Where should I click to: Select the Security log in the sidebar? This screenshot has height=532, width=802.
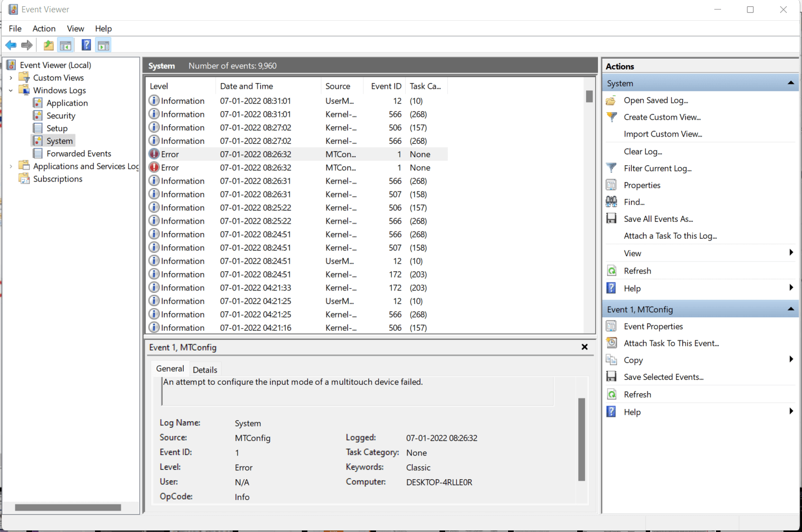[x=60, y=115]
